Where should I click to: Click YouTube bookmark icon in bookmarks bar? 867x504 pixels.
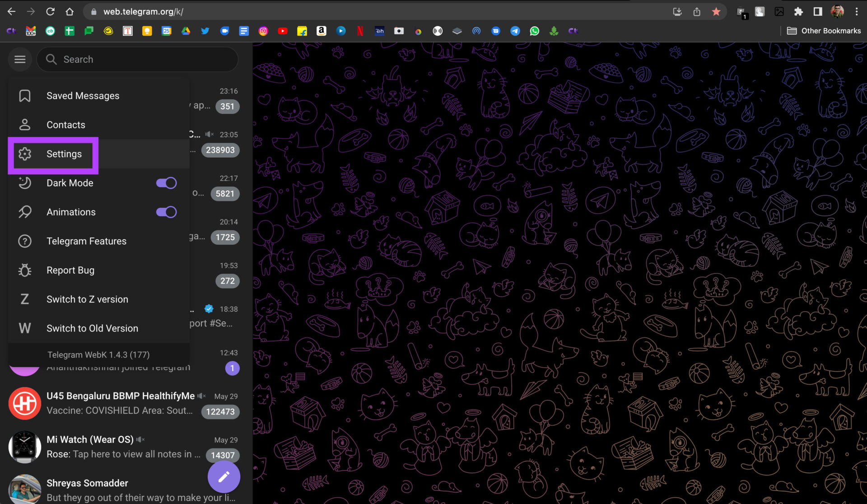(283, 31)
